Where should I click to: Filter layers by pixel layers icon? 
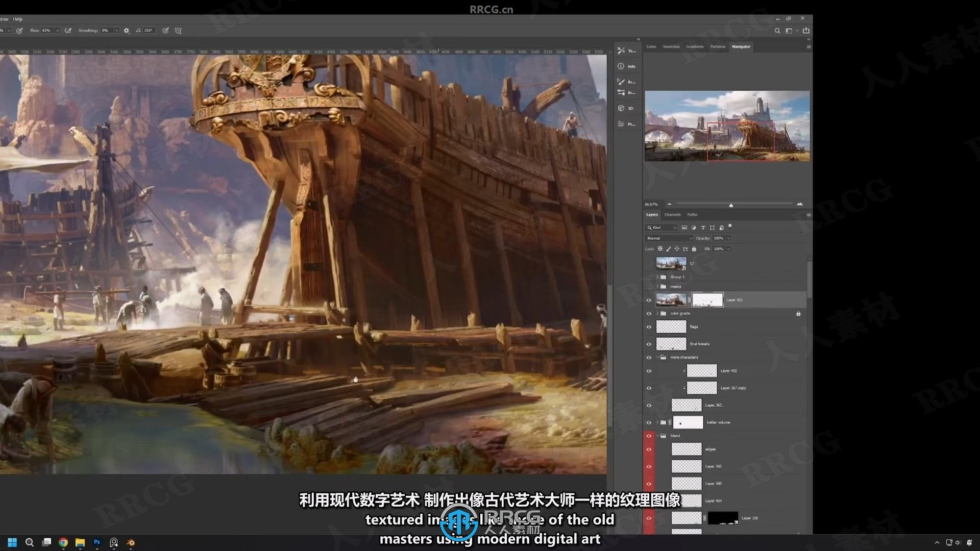click(684, 228)
